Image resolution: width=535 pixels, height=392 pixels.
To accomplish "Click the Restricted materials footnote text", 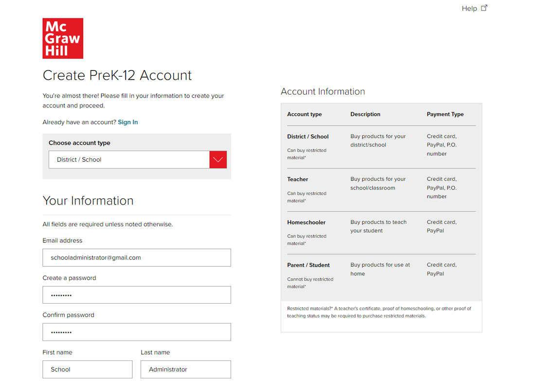I will (379, 312).
